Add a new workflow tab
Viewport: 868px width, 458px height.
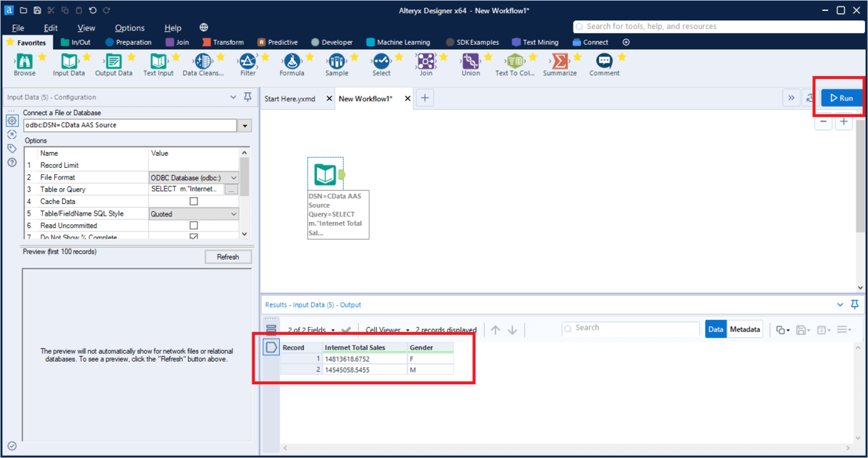425,98
